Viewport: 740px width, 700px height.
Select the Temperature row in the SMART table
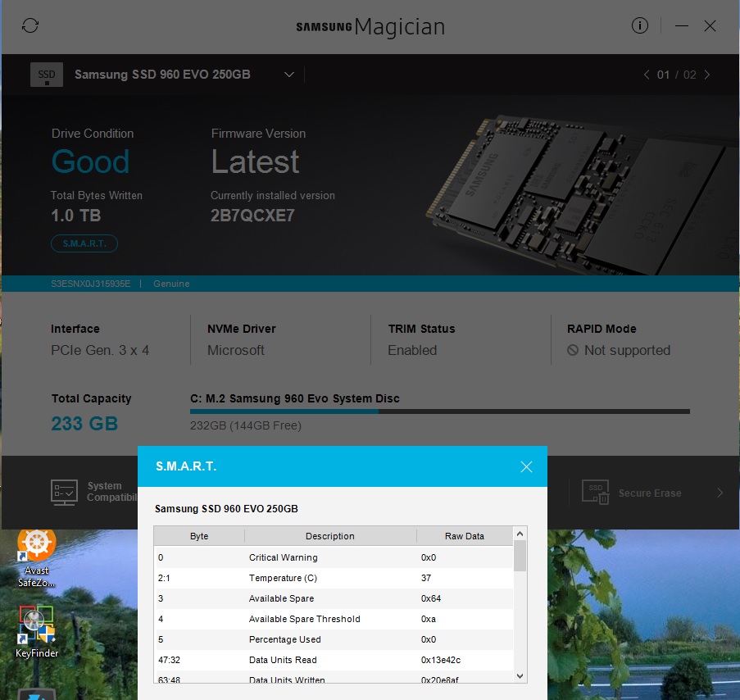(330, 578)
